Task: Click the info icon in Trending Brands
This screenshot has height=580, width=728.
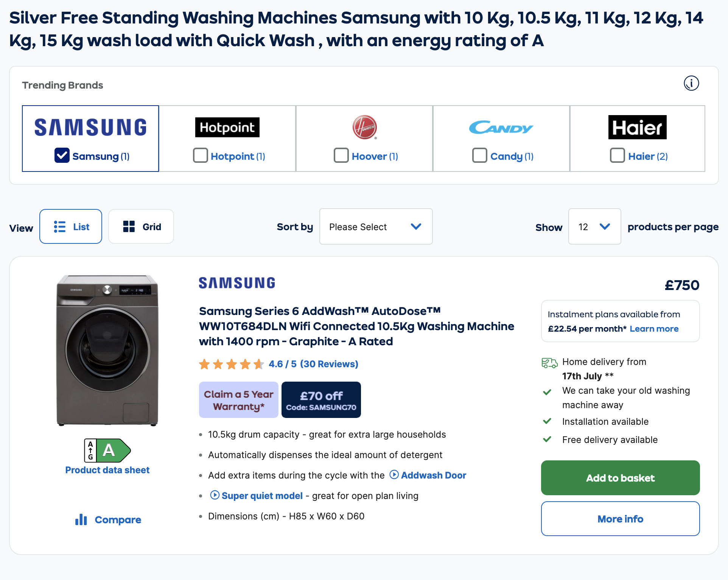Action: (691, 83)
